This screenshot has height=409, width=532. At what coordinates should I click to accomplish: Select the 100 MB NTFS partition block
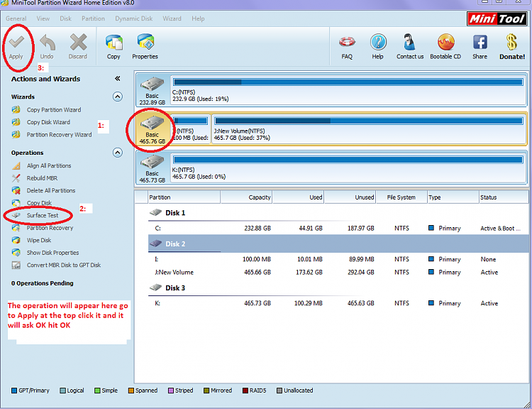tap(190, 129)
